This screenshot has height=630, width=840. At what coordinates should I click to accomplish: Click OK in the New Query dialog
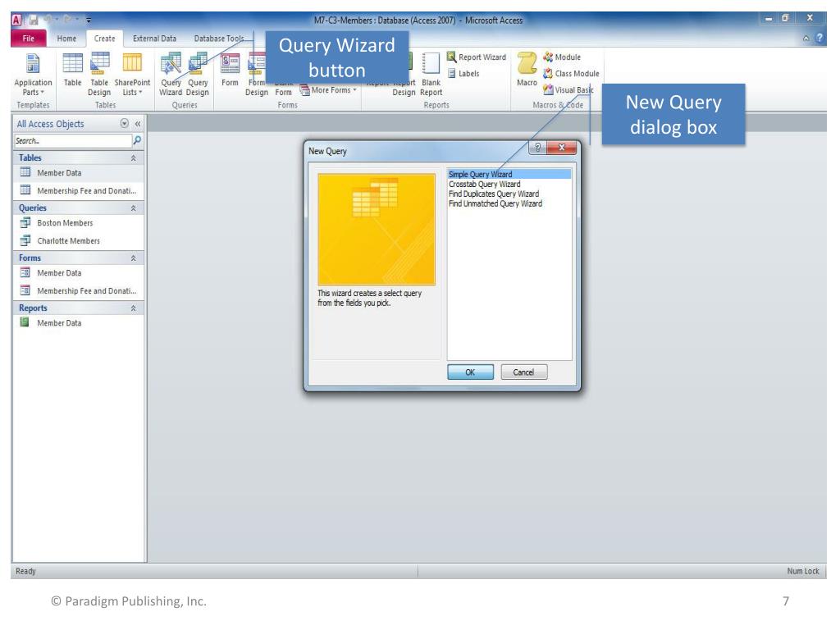[470, 372]
